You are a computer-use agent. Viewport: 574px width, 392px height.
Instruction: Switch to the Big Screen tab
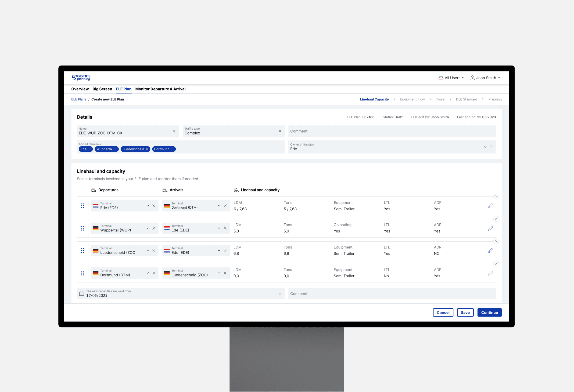(x=102, y=89)
